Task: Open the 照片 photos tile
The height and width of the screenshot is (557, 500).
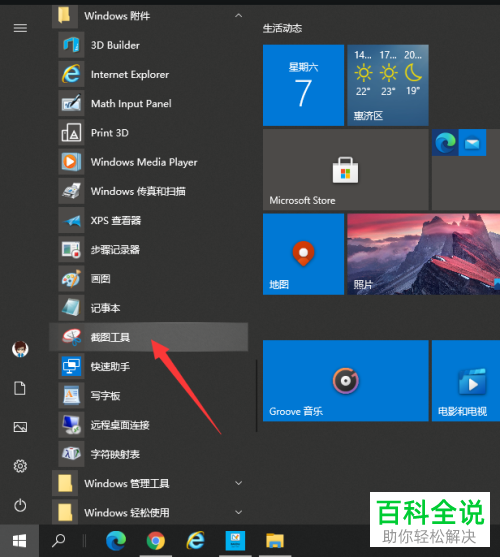Action: click(x=424, y=254)
